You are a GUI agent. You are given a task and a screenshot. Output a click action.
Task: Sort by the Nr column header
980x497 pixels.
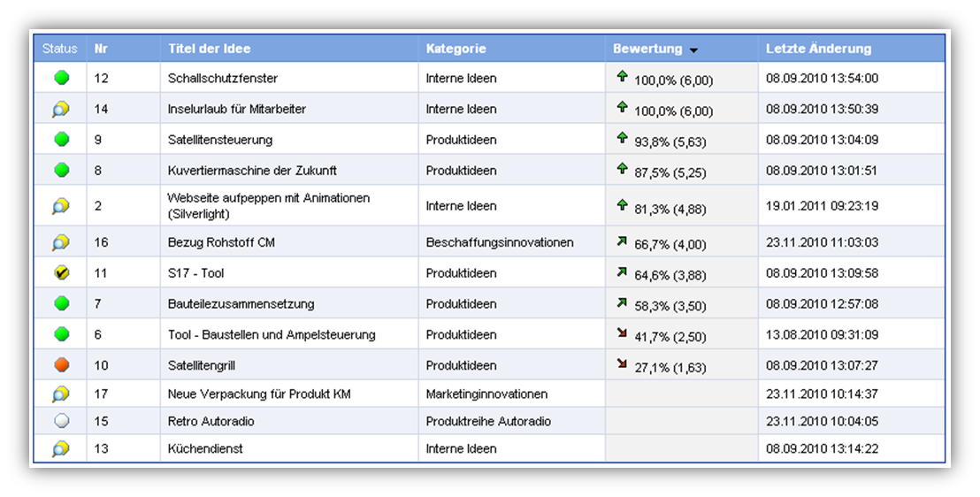click(x=101, y=49)
